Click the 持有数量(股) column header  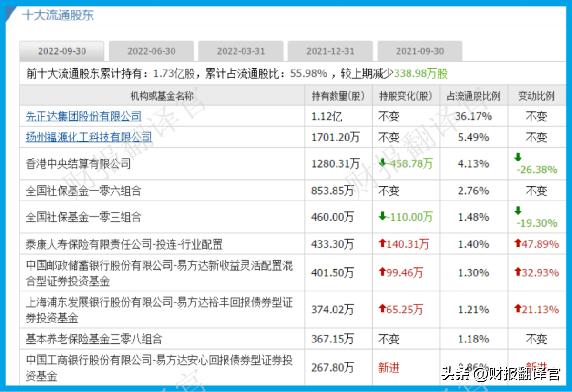338,96
